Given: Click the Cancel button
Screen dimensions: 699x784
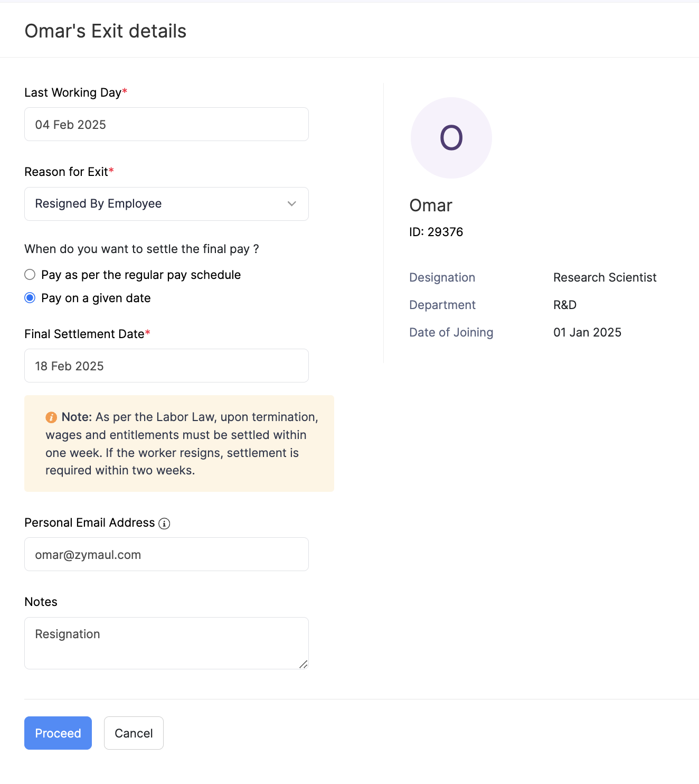Looking at the screenshot, I should 134,733.
